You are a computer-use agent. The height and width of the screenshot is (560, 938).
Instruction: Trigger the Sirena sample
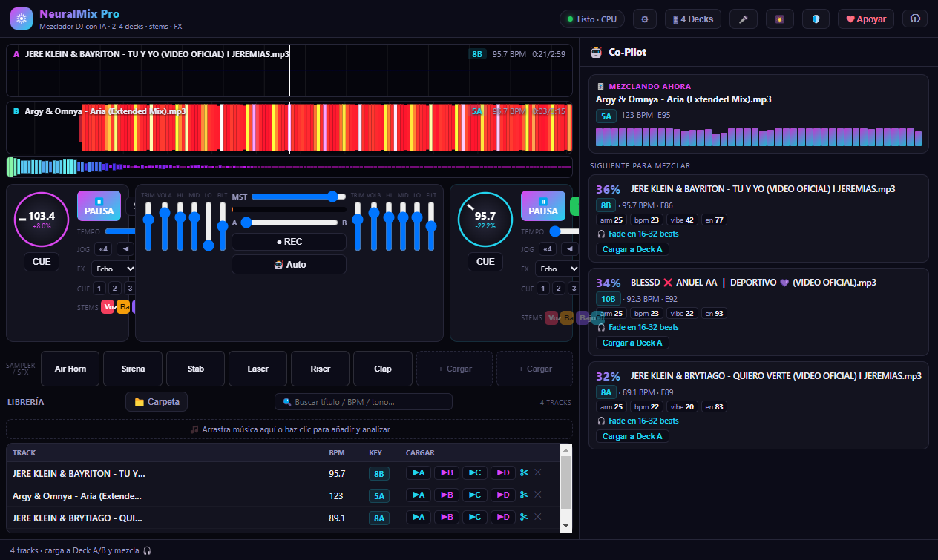[133, 369]
